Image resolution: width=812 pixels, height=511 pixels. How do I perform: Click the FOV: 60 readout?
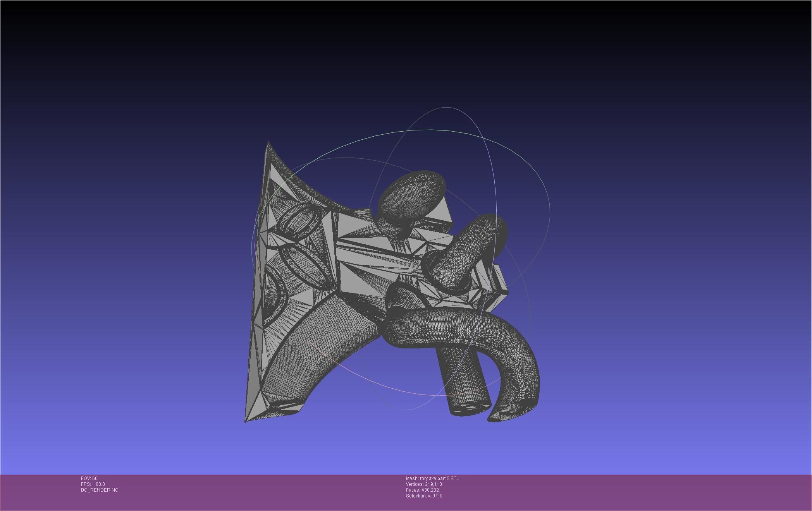click(x=89, y=478)
